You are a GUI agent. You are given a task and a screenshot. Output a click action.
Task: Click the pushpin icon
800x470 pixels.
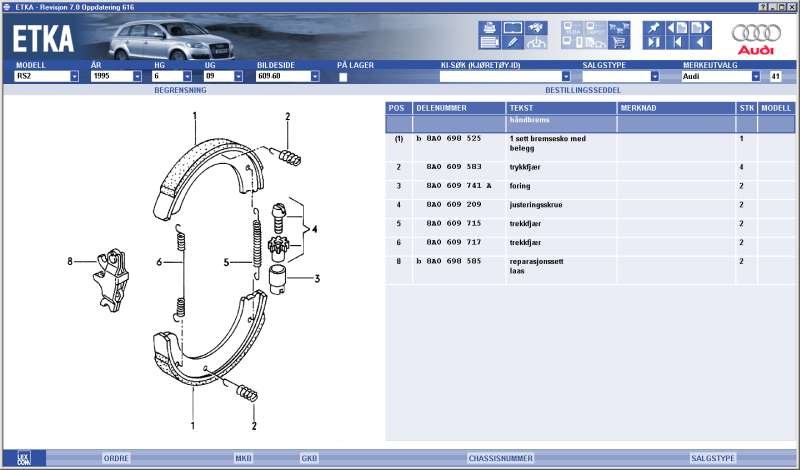654,27
